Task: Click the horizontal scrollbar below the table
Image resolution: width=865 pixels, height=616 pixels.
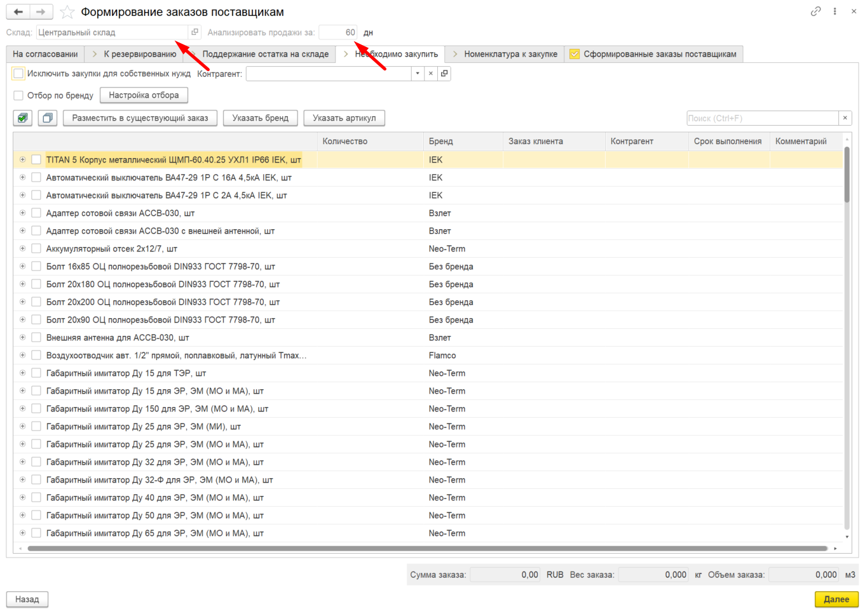Action: coord(427,549)
